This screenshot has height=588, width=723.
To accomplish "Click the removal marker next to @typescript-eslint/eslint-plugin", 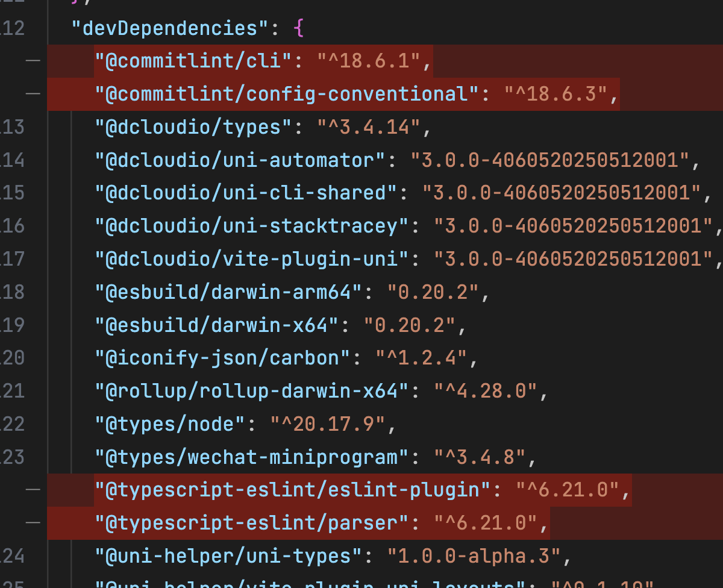I will coord(33,490).
